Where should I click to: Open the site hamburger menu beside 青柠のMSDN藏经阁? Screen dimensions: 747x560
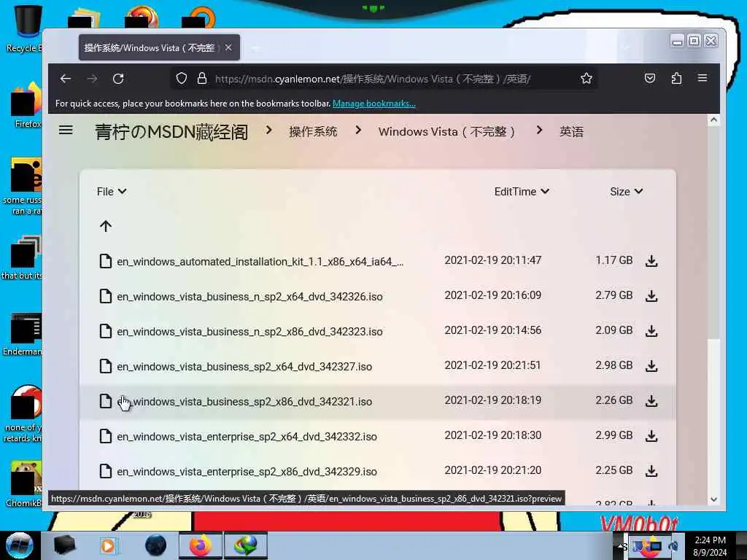66,130
